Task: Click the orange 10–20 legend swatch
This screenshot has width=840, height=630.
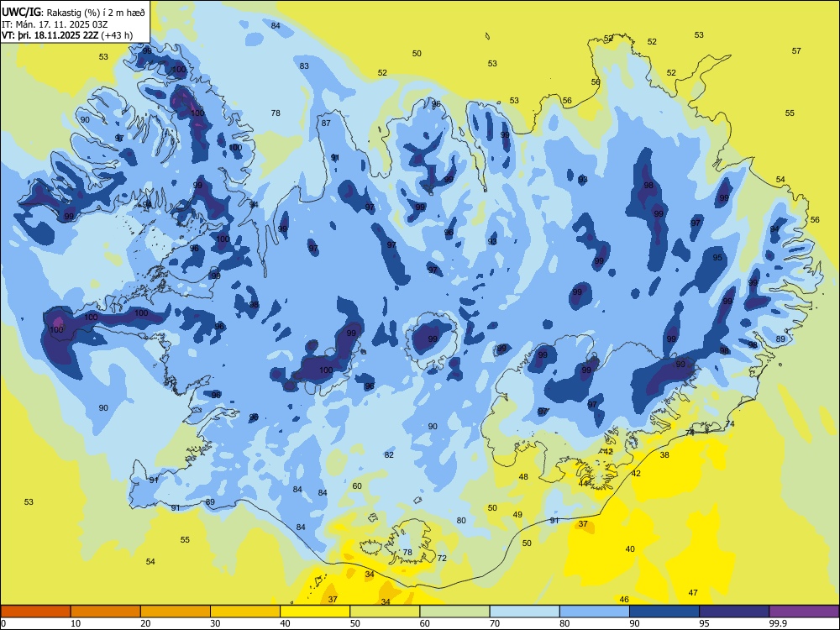Action: [106, 612]
